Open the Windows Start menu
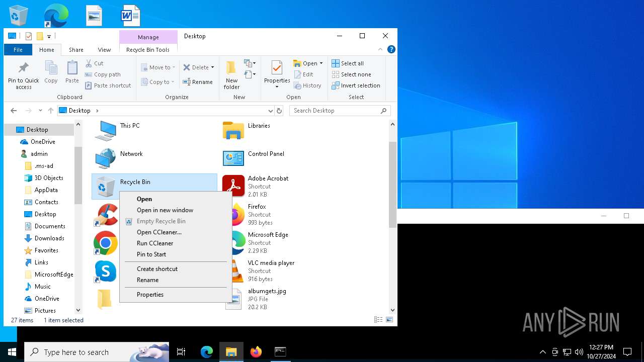This screenshot has width=644, height=362. [x=12, y=352]
